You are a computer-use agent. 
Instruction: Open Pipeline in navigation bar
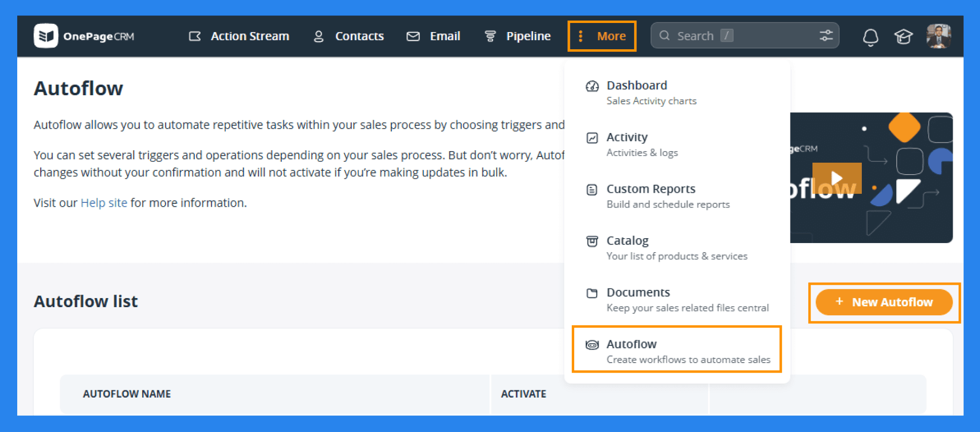point(518,36)
